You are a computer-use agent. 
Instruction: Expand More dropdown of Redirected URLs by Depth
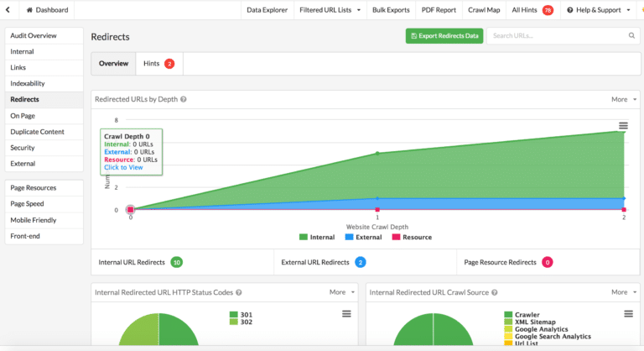[x=624, y=99]
